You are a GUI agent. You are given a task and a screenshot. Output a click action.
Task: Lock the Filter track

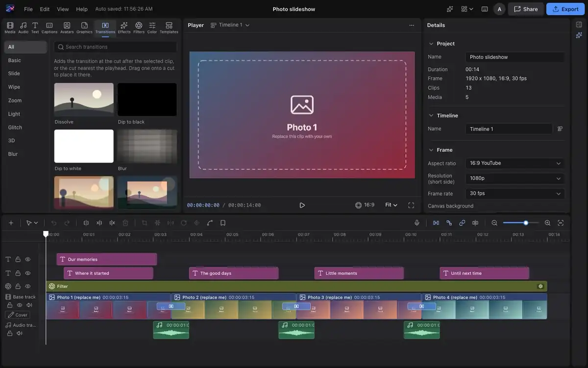[18, 286]
